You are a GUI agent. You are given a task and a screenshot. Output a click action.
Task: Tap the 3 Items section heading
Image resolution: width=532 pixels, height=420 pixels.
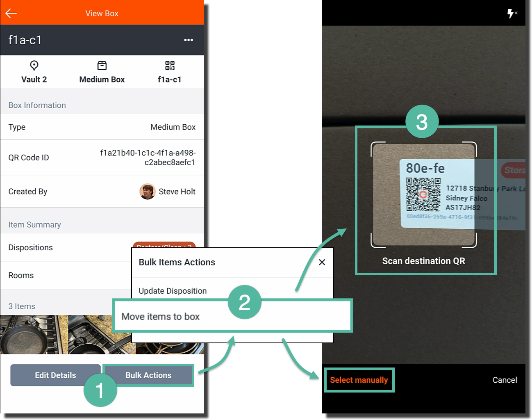point(22,306)
